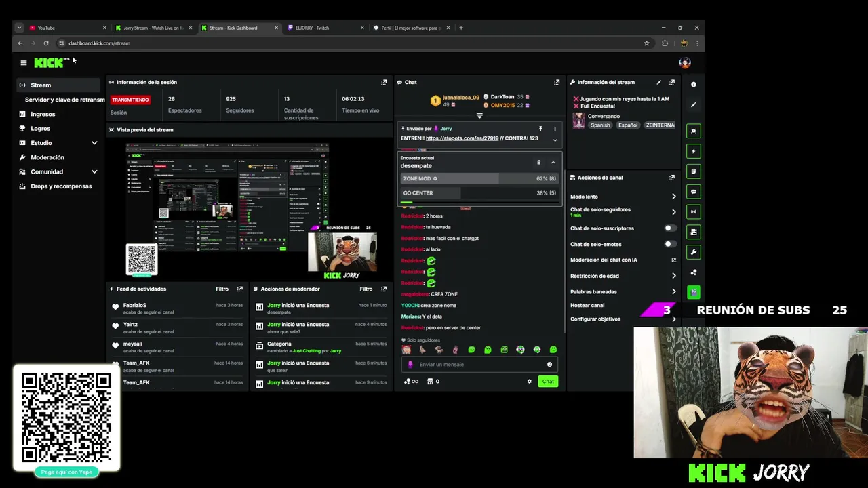Pop out the Feed de actividades panel
Image resolution: width=868 pixels, height=488 pixels.
tap(239, 289)
